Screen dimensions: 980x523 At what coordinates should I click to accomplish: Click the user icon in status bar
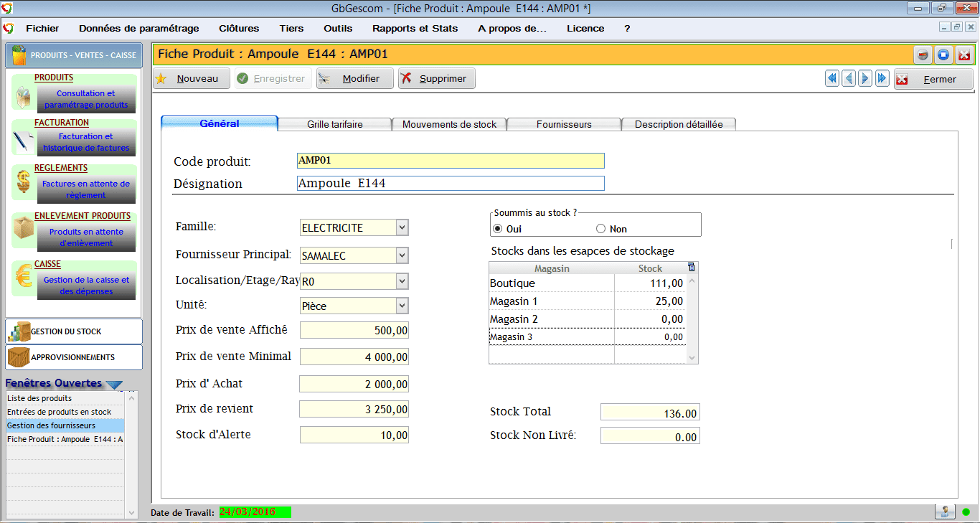pyautogui.click(x=945, y=512)
